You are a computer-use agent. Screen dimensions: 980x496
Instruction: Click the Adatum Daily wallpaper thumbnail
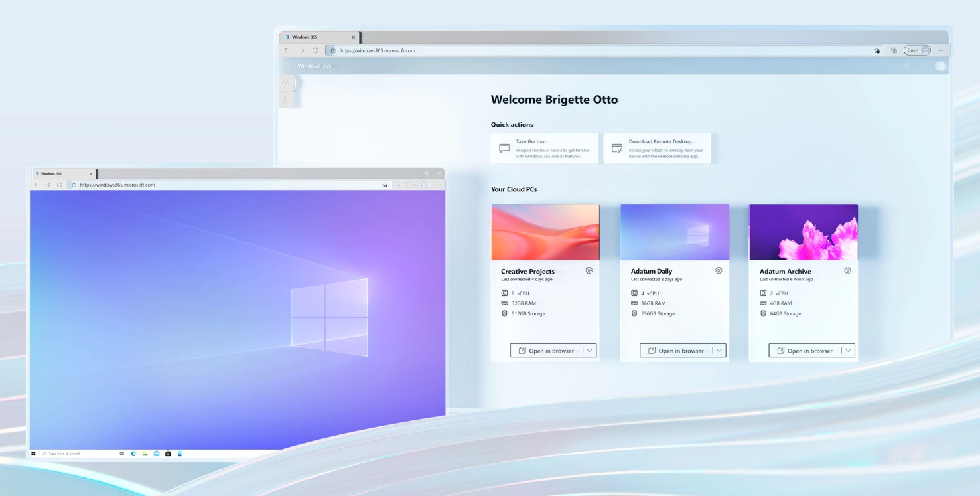pyautogui.click(x=674, y=232)
